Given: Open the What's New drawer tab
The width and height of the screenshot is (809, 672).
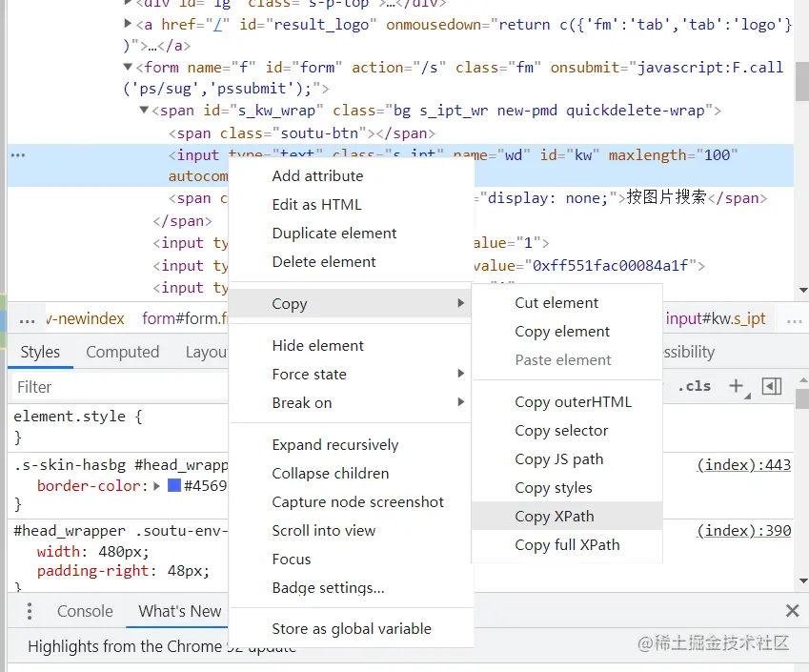Looking at the screenshot, I should [179, 611].
